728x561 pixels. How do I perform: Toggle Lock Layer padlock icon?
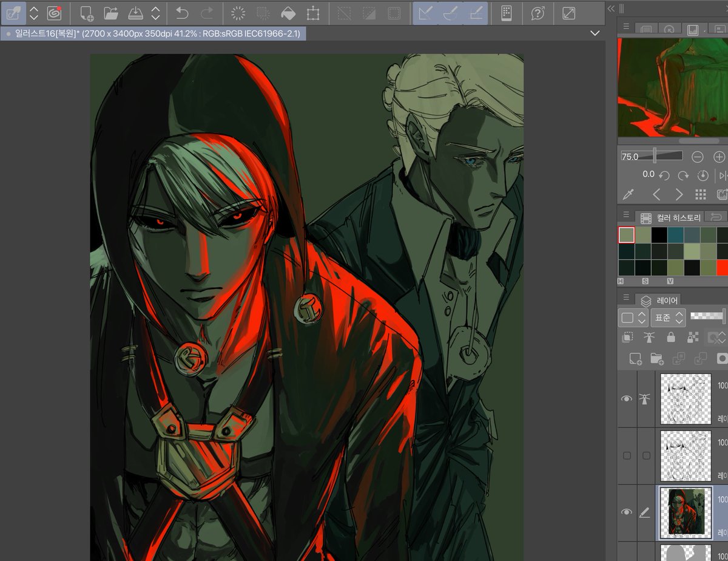670,337
